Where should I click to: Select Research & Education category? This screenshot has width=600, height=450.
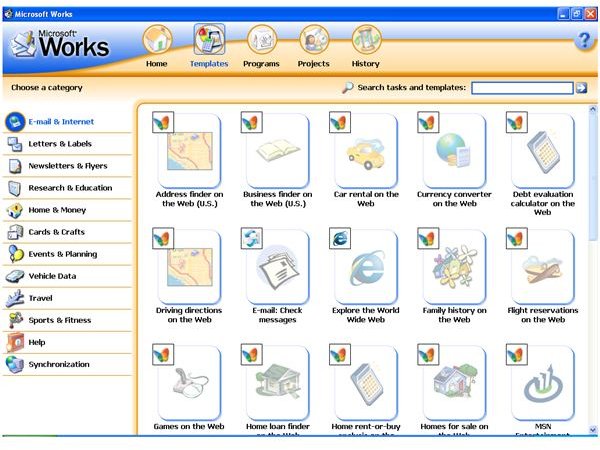67,188
